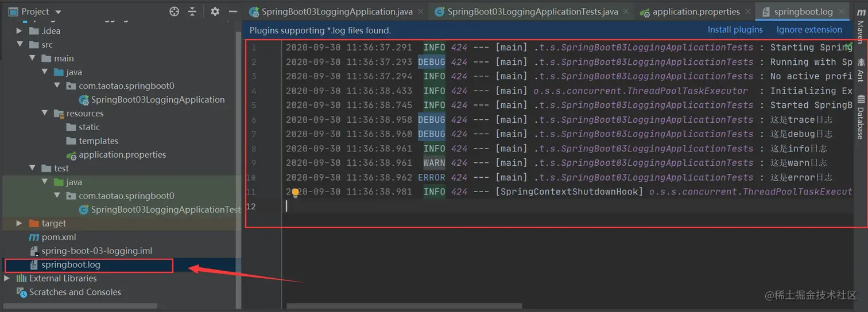Select spring-boot-03-logging.iml in tree
This screenshot has width=868, height=312.
(x=97, y=251)
